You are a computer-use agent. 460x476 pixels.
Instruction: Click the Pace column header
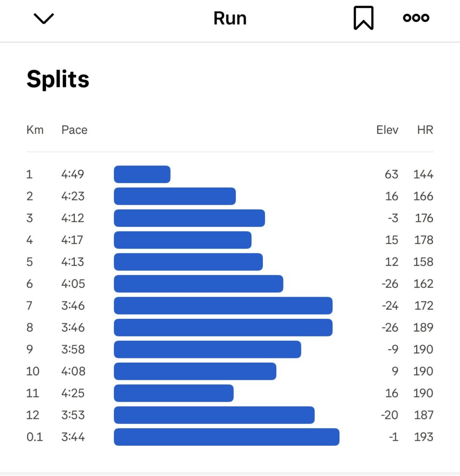coord(74,130)
